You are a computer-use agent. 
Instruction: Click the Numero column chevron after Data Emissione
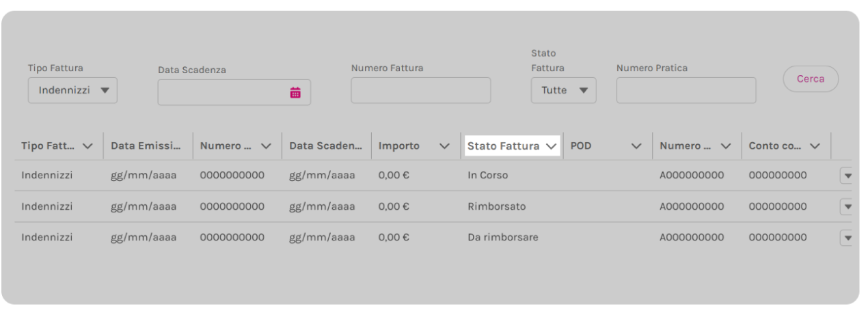266,146
